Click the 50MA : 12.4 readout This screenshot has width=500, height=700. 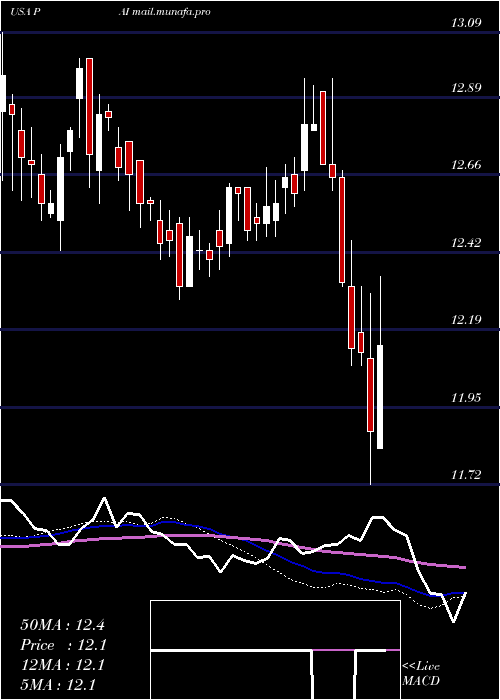coord(62,625)
